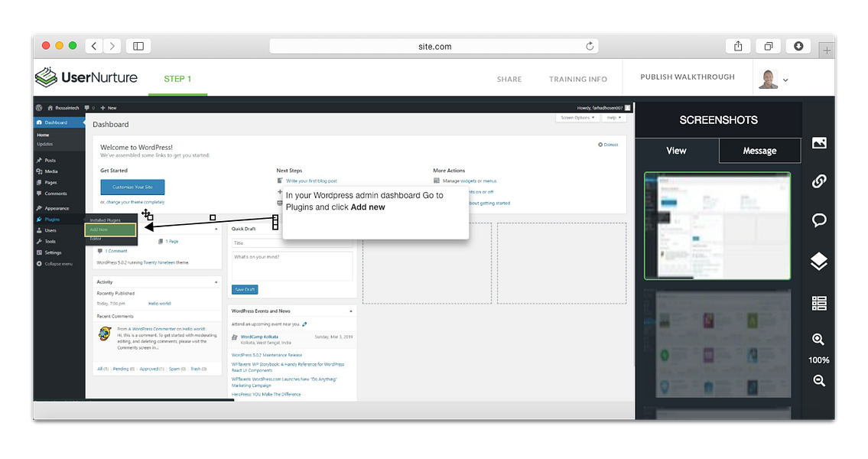Zoom out with lower magnifier icon

pos(819,380)
